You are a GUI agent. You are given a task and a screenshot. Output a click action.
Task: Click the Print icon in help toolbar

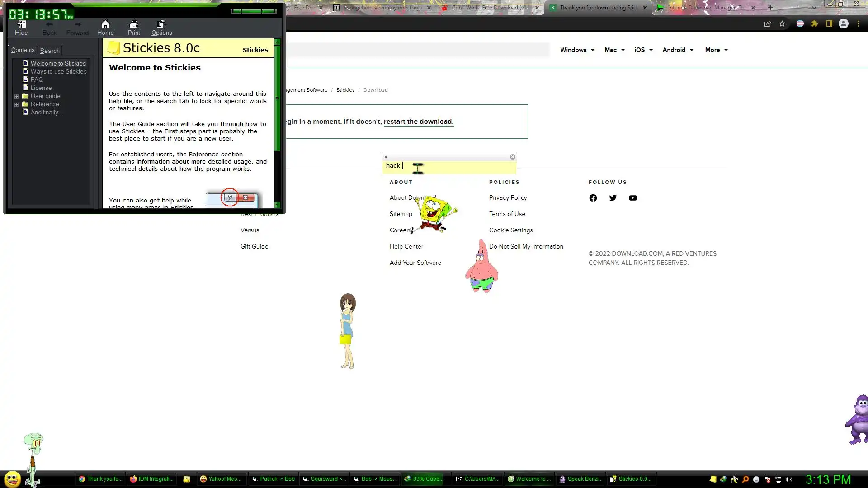(134, 28)
